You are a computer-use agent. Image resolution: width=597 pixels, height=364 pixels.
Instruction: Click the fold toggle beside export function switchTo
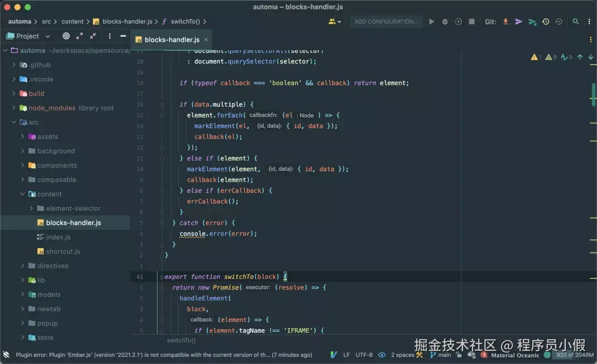click(x=161, y=277)
